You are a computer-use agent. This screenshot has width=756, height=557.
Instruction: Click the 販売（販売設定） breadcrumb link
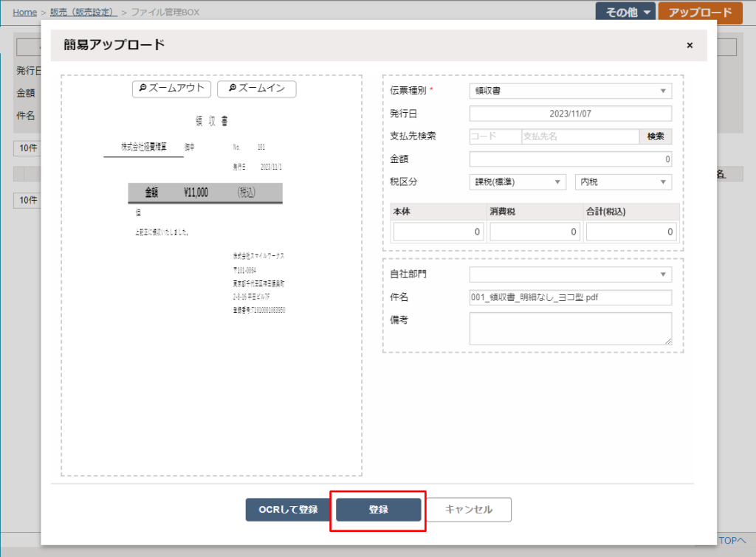[x=83, y=12]
